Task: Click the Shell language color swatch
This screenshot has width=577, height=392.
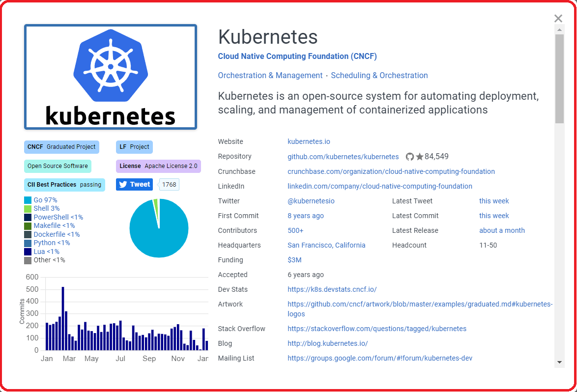Action: click(28, 208)
